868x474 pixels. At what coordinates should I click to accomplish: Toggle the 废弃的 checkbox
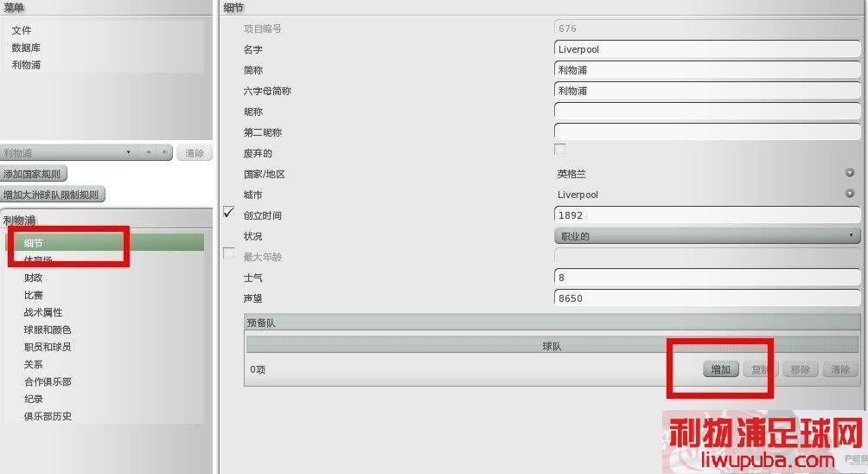pyautogui.click(x=559, y=150)
